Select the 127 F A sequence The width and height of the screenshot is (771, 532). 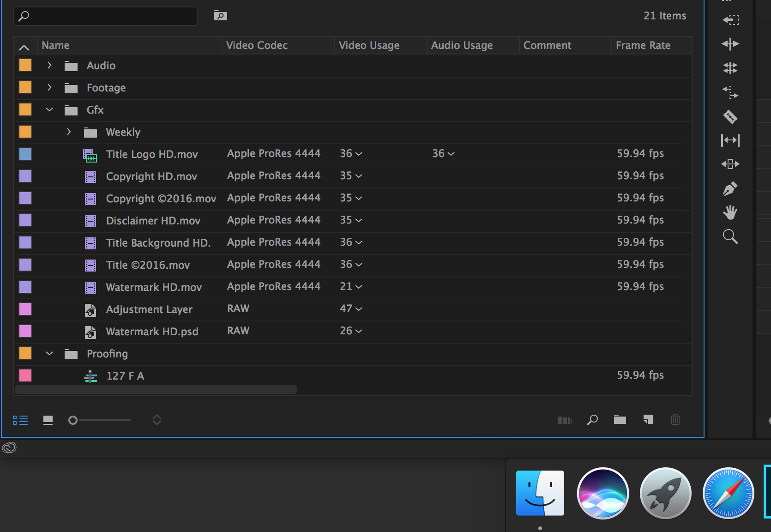click(125, 376)
